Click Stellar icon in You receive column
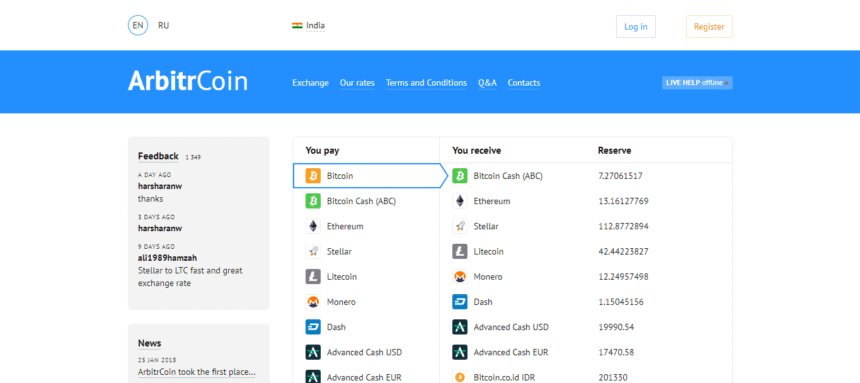Viewport: 860px width, 383px height. (460, 227)
